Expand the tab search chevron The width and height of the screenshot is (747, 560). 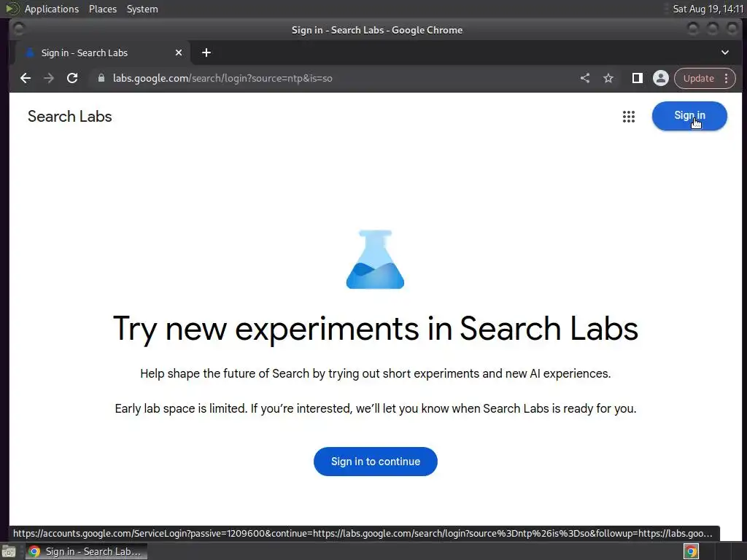pyautogui.click(x=724, y=52)
